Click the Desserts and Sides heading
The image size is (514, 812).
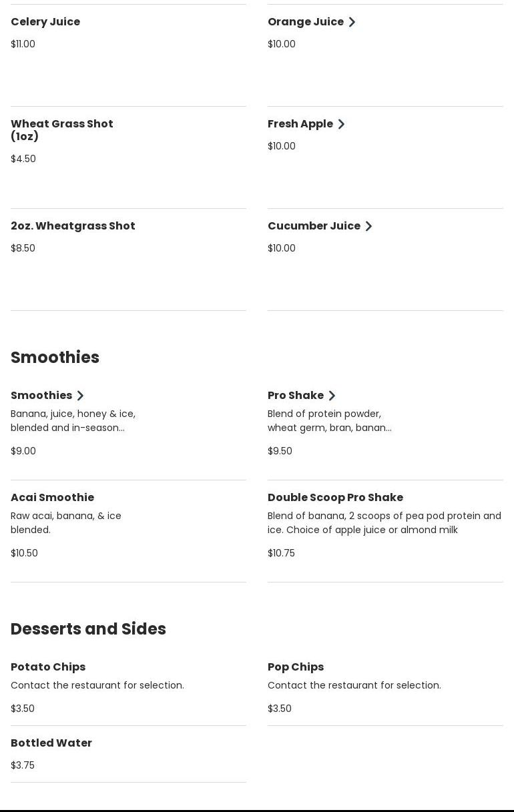click(x=88, y=629)
